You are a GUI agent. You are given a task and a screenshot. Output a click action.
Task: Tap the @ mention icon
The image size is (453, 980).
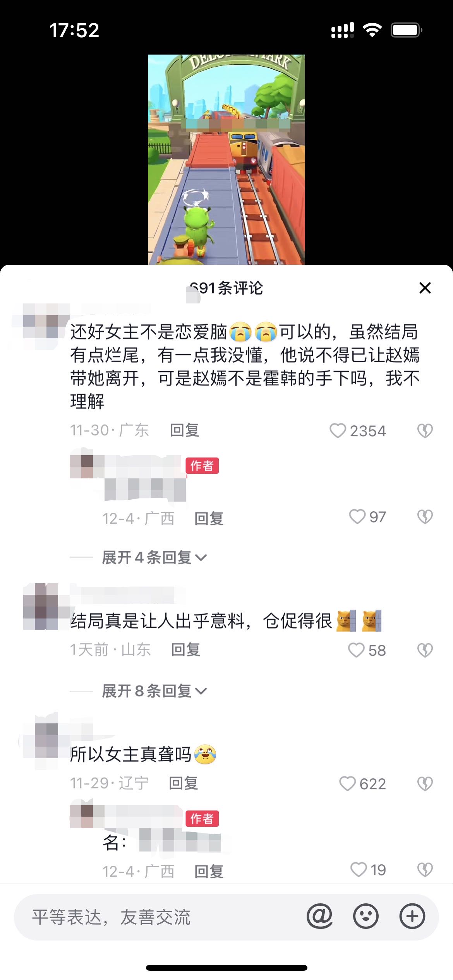tap(319, 916)
